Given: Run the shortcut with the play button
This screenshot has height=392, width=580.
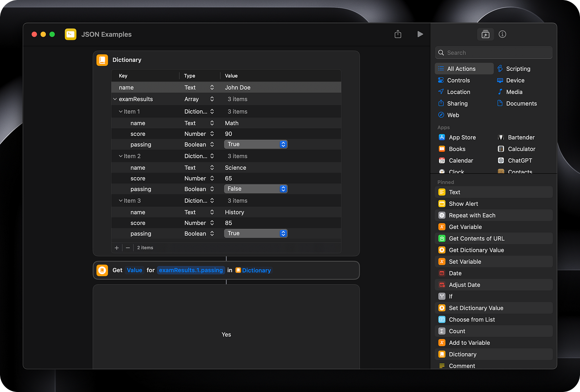Looking at the screenshot, I should (x=420, y=34).
